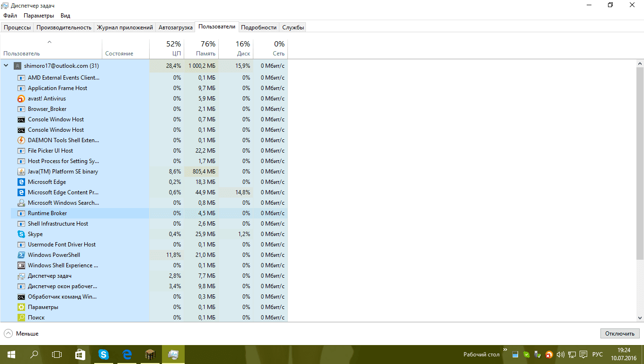Image resolution: width=644 pixels, height=364 pixels.
Task: Click the vertical scrollbar thumb
Action: coord(640,163)
